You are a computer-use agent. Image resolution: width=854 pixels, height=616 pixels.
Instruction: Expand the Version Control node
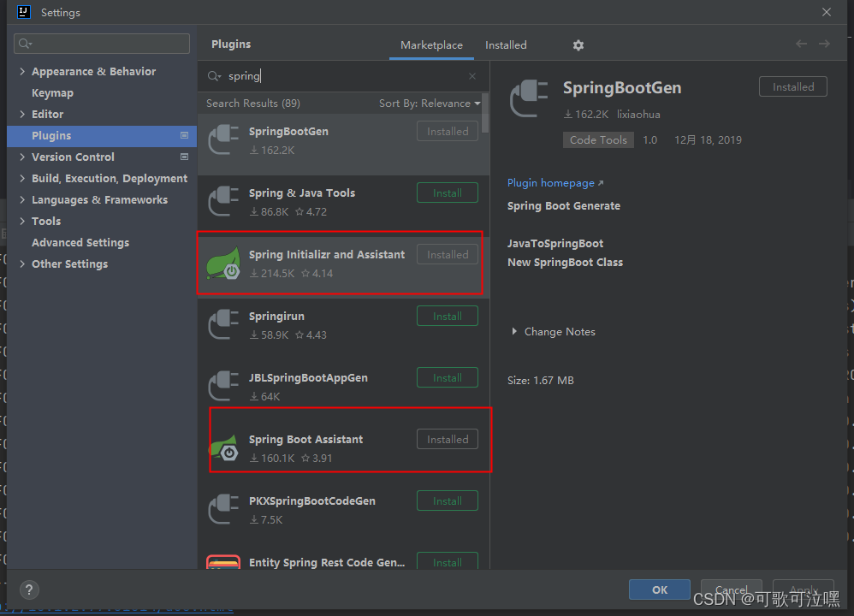[21, 157]
